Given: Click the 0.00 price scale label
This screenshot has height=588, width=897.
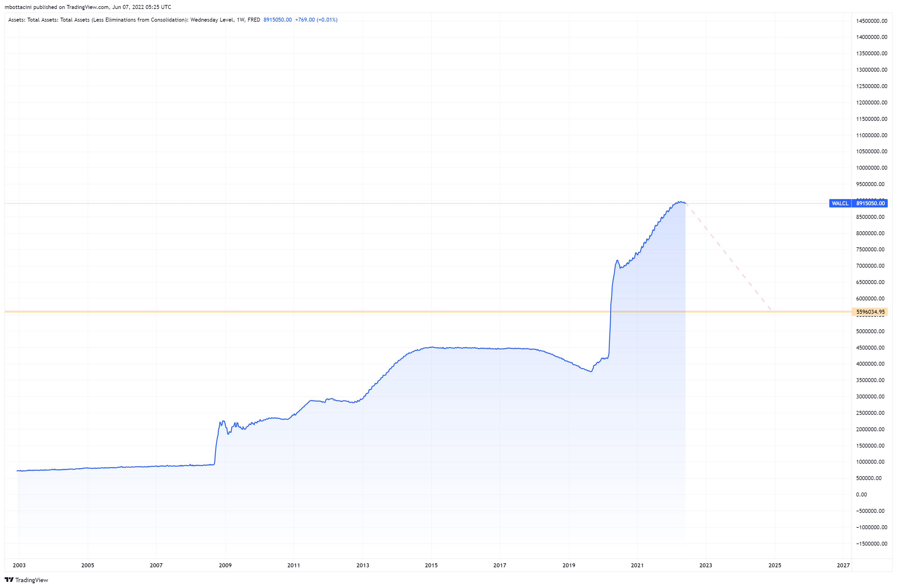Looking at the screenshot, I should click(861, 495).
